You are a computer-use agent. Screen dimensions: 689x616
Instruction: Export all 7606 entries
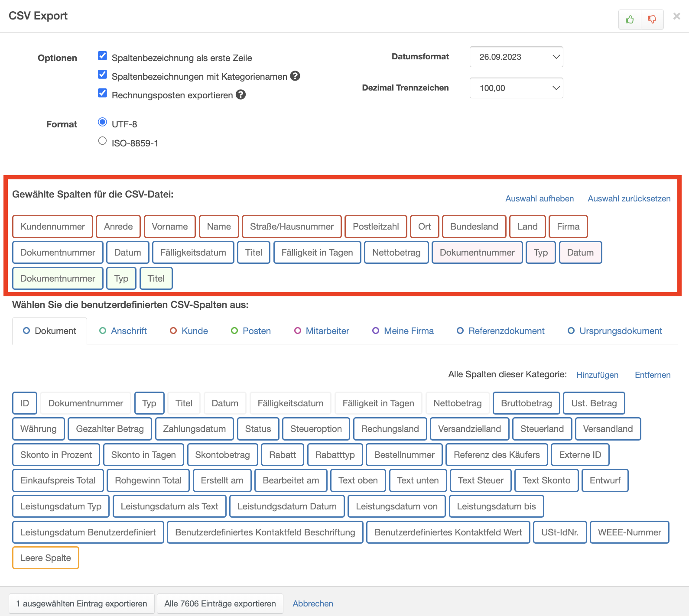pos(220,603)
